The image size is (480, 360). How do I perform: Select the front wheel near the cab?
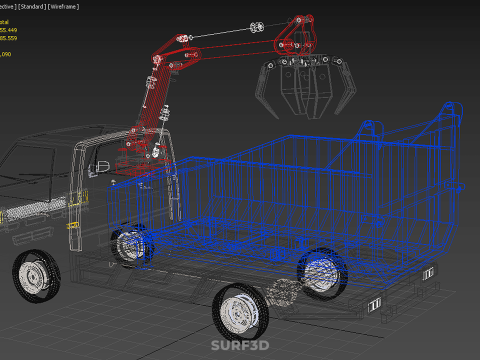pyautogui.click(x=37, y=276)
